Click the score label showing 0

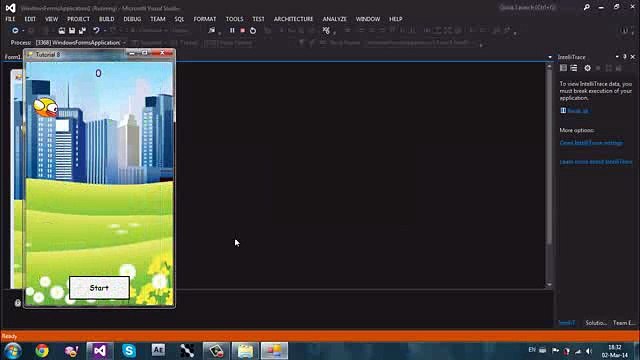coord(98,73)
